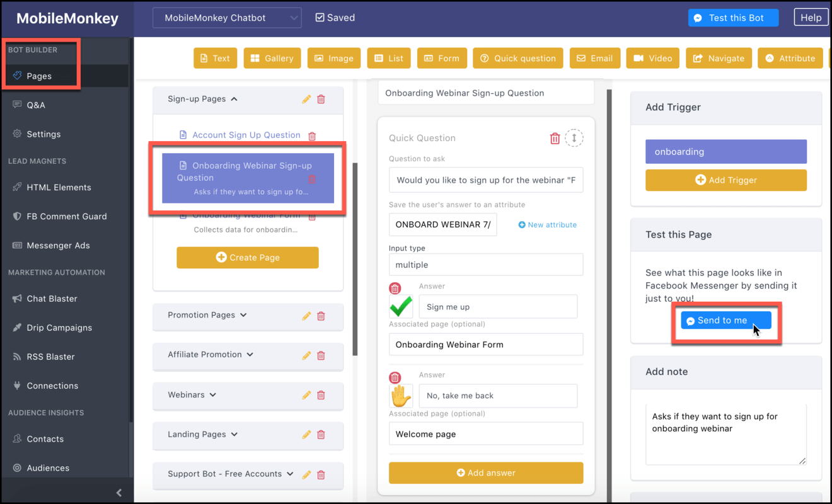
Task: Delete the Support Bot - Free Accounts group
Action: (x=321, y=474)
